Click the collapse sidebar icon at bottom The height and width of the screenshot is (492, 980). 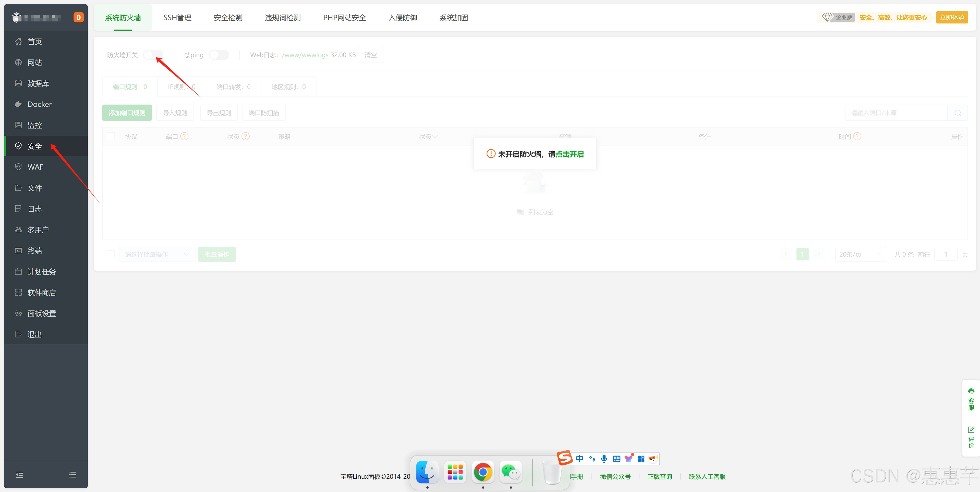click(x=19, y=474)
